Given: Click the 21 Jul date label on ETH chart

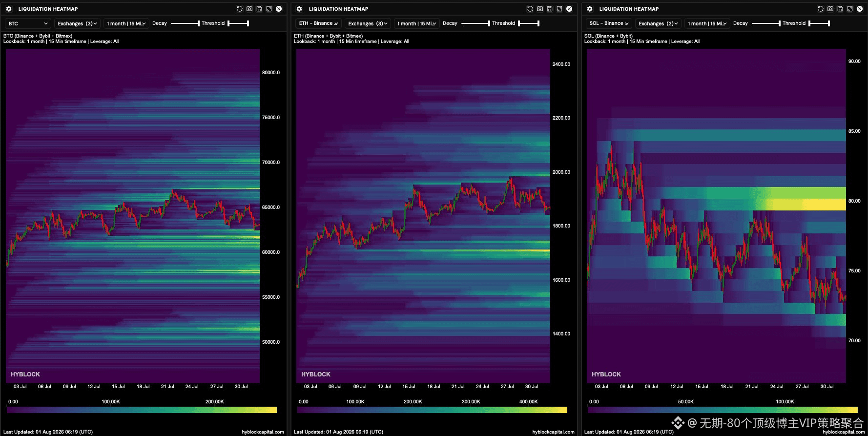Looking at the screenshot, I should 458,387.
